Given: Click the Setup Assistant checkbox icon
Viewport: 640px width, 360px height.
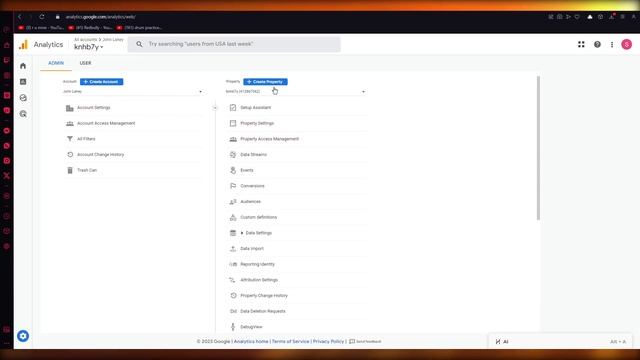Looking at the screenshot, I should pos(233,107).
